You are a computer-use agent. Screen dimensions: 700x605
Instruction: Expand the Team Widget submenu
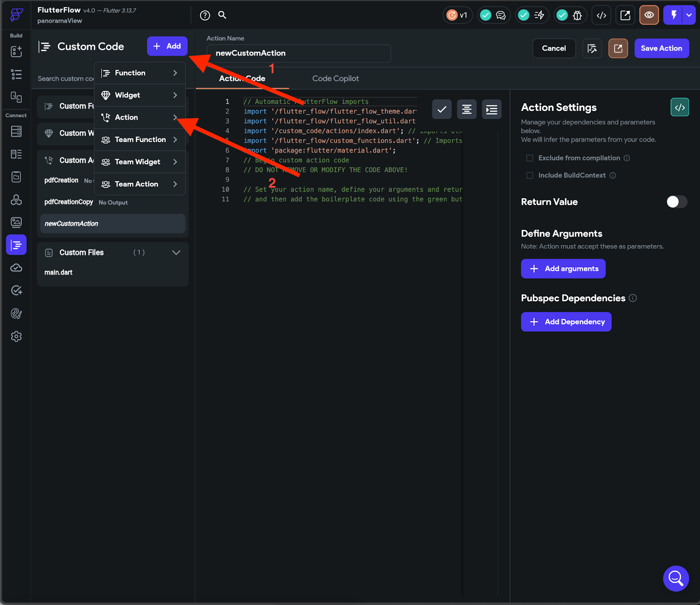tap(140, 162)
